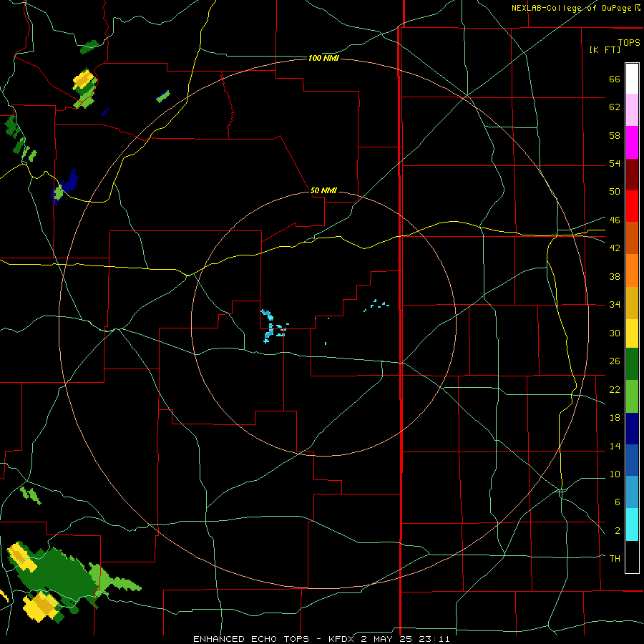
Task: Click the magenta legend color block
Action: click(x=632, y=142)
